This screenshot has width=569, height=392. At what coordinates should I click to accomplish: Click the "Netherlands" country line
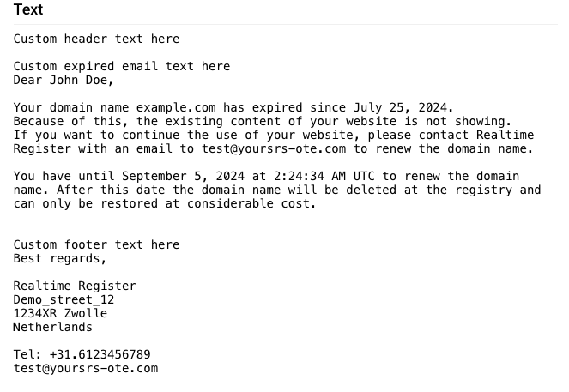point(53,327)
